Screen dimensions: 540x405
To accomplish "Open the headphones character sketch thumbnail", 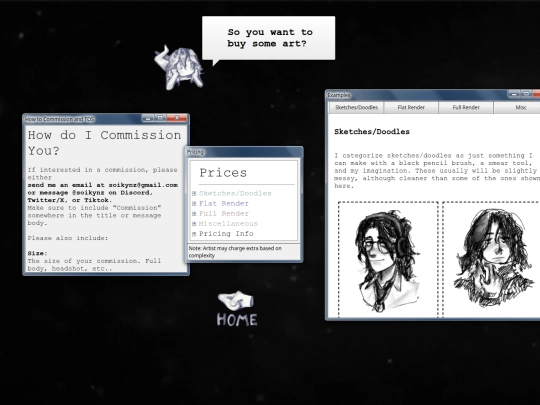I will click(388, 260).
